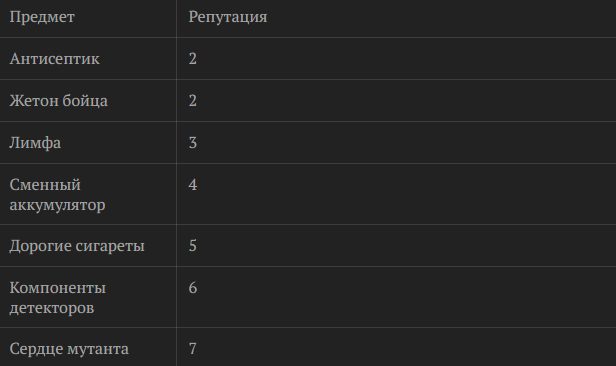Click reputation value 4 in the table
This screenshot has width=616, height=366.
tap(192, 185)
